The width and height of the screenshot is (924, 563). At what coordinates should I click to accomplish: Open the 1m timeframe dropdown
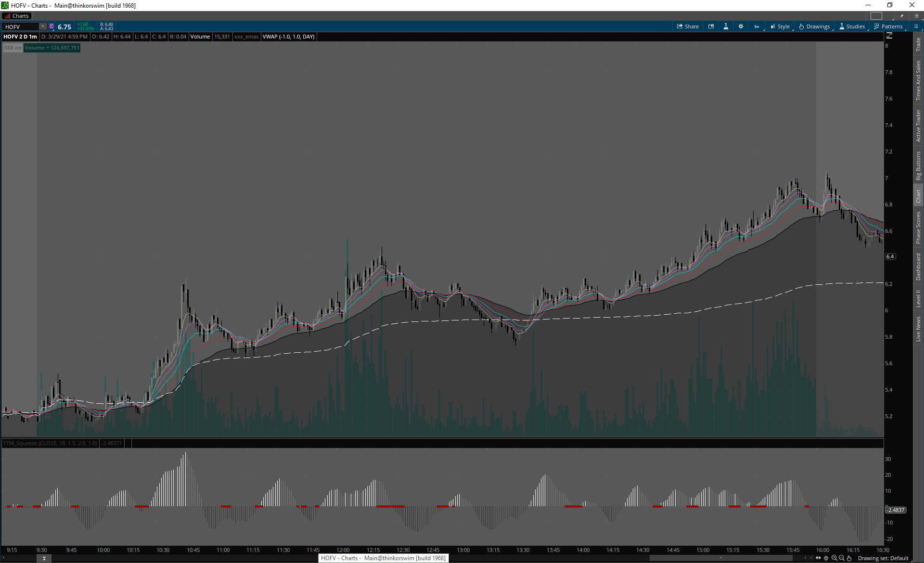point(757,26)
